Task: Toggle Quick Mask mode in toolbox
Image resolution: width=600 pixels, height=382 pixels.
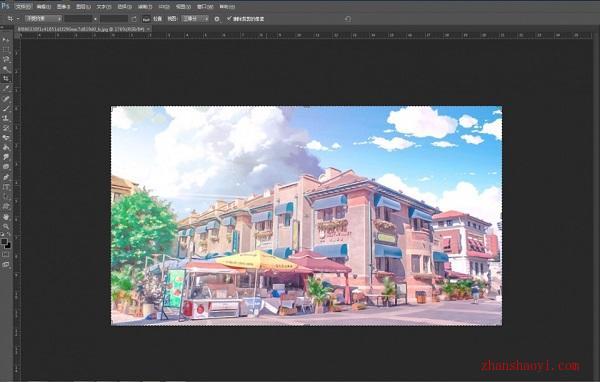Action: [x=6, y=255]
